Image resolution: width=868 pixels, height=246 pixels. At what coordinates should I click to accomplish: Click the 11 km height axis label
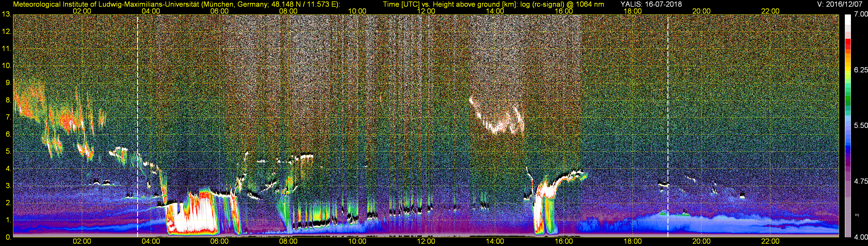tap(6, 49)
